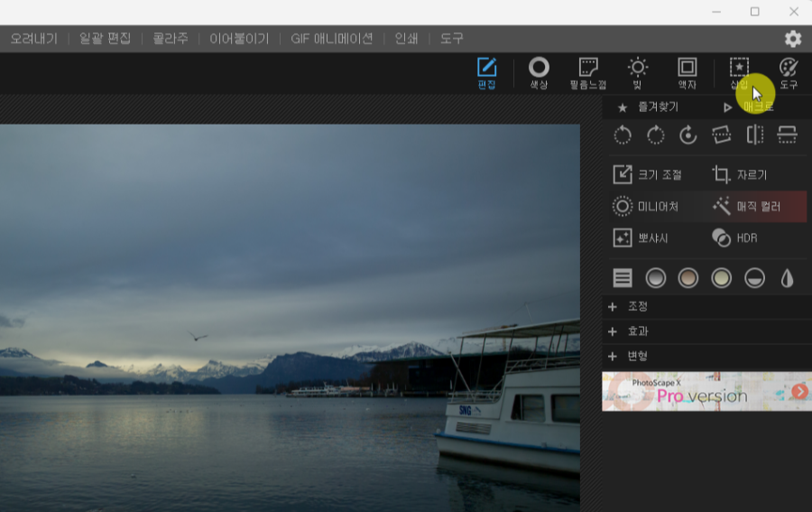Select the straighten tool icon

(722, 135)
